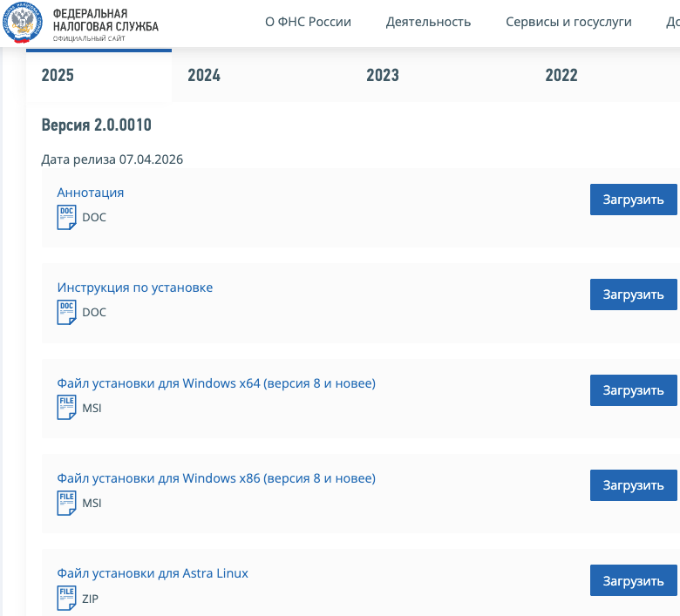Click the ZIP file icon for Astra Linux
Screen dimensions: 680x616
tap(67, 598)
